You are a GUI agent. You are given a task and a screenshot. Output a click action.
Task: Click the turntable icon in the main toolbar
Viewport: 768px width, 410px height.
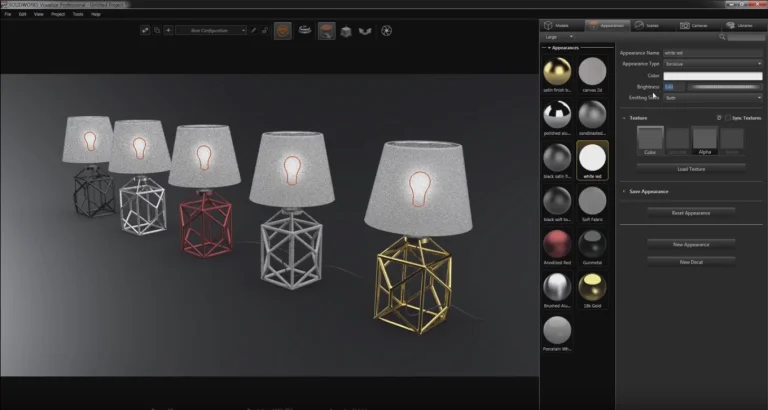coord(305,30)
